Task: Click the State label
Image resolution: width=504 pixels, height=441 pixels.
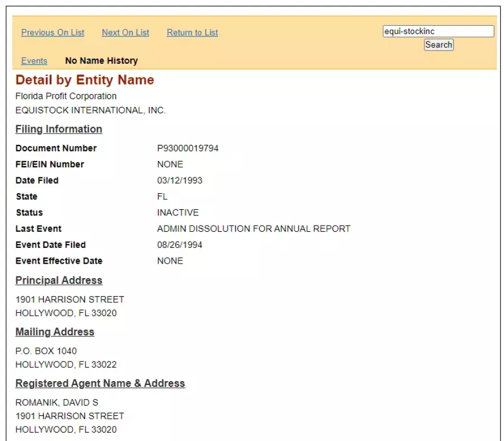Action: coord(27,196)
